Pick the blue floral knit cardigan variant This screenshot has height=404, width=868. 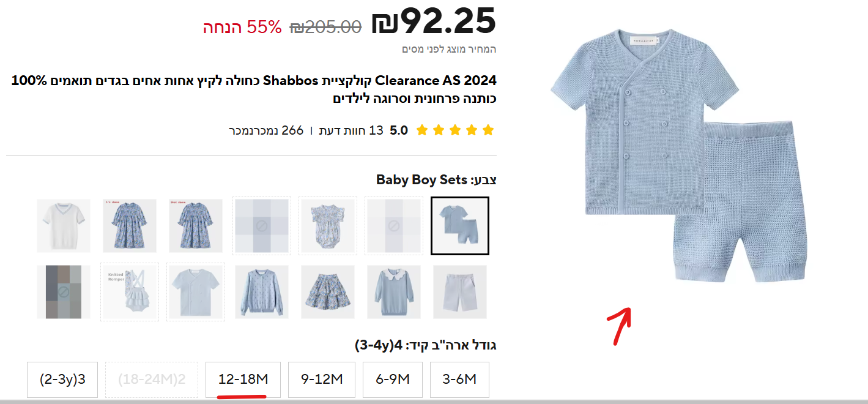tap(262, 291)
